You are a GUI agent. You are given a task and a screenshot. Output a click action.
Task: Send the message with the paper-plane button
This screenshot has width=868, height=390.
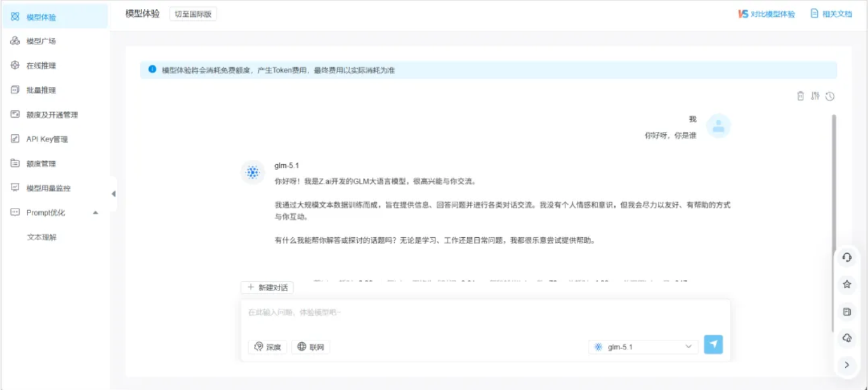pyautogui.click(x=713, y=344)
